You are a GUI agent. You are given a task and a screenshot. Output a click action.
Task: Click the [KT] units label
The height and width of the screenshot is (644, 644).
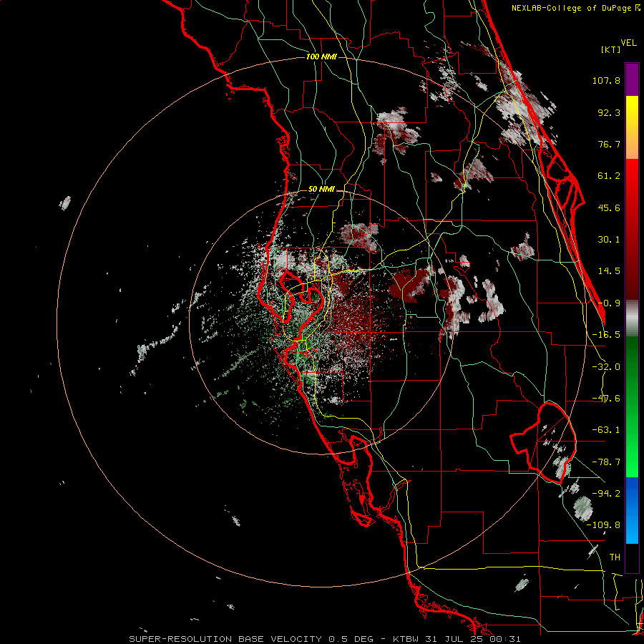click(x=611, y=49)
